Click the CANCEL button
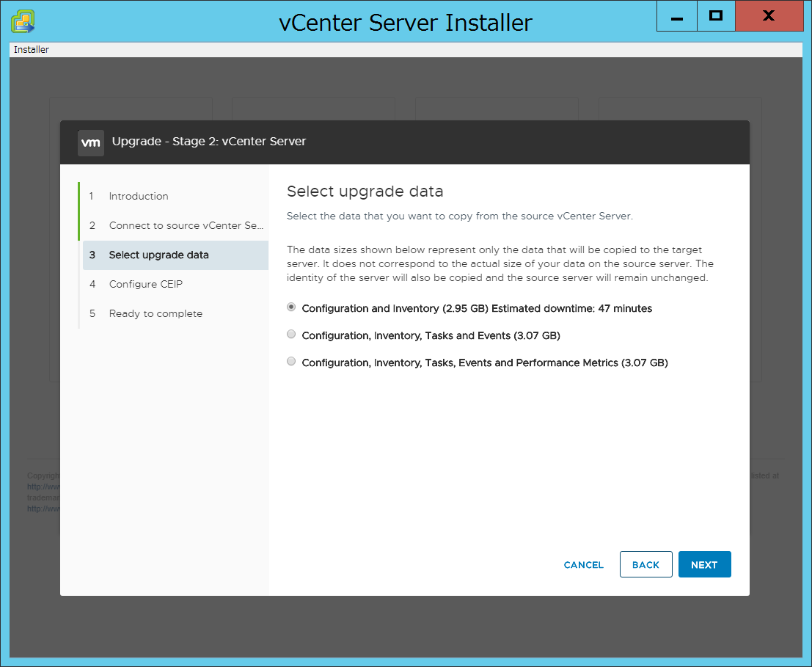This screenshot has width=812, height=667. click(x=584, y=564)
